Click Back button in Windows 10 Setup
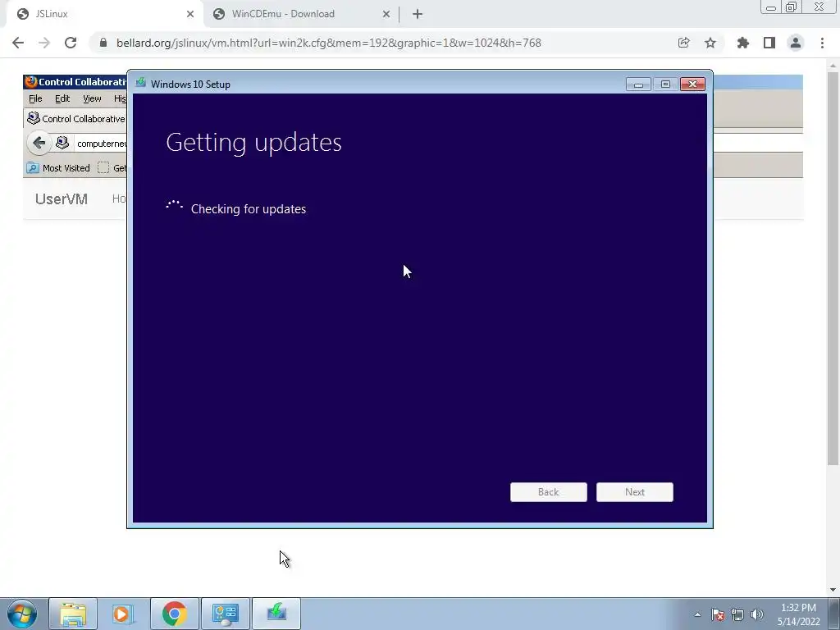 click(x=549, y=492)
